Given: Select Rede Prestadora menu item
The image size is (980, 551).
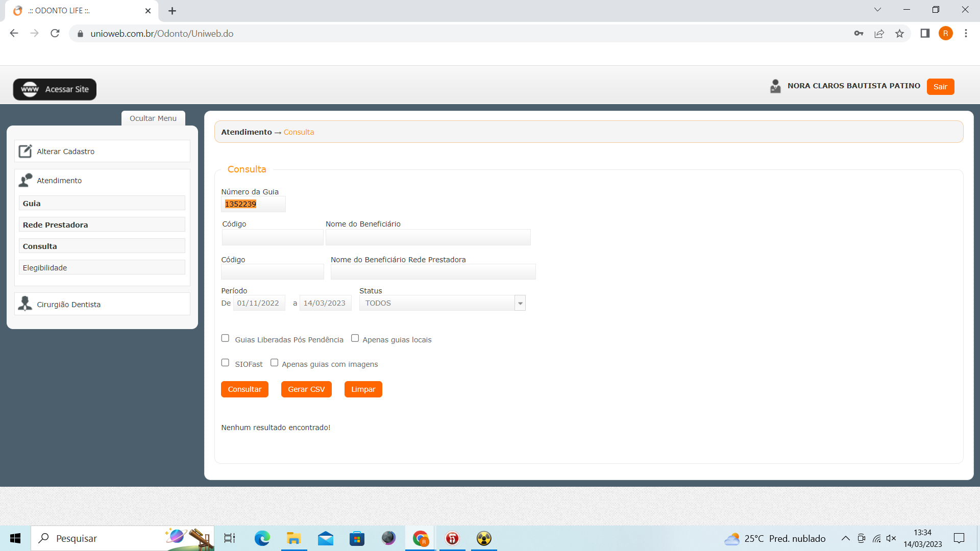Looking at the screenshot, I should click(x=102, y=225).
